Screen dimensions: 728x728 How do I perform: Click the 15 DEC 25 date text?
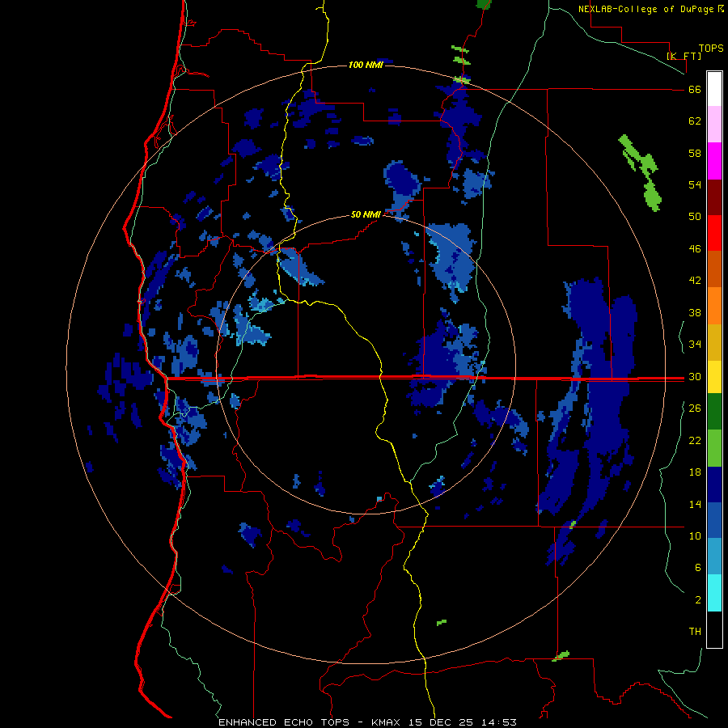point(443,722)
